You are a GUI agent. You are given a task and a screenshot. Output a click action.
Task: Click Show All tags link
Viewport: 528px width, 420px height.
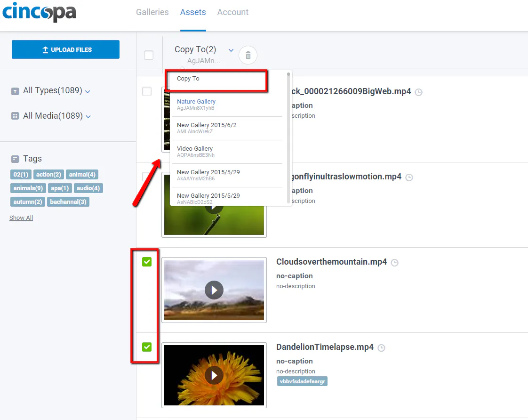pyautogui.click(x=21, y=218)
